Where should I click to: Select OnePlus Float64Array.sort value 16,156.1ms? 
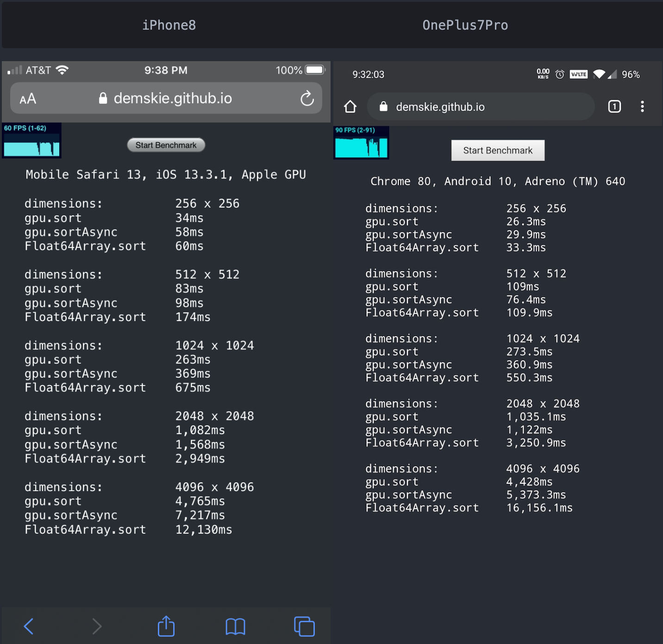point(539,508)
